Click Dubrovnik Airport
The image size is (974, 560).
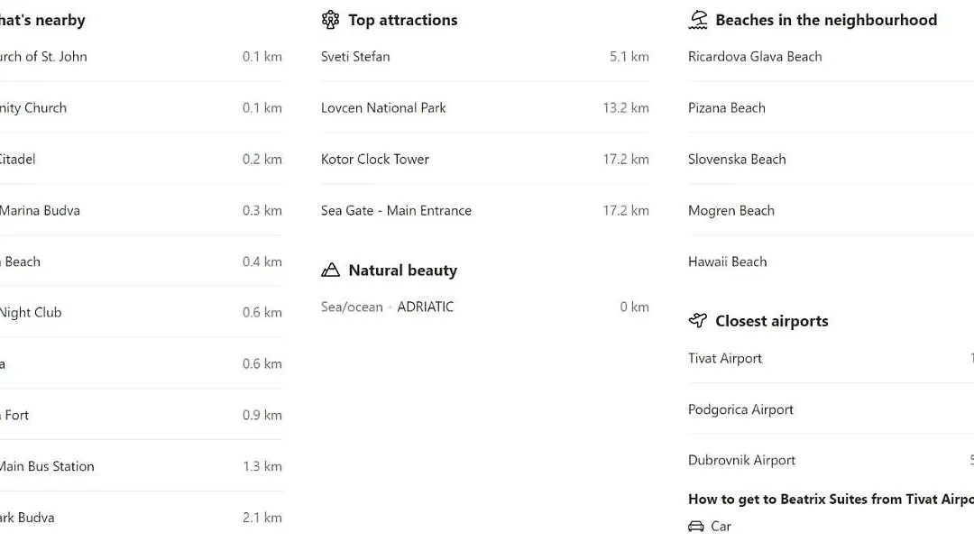click(x=741, y=461)
